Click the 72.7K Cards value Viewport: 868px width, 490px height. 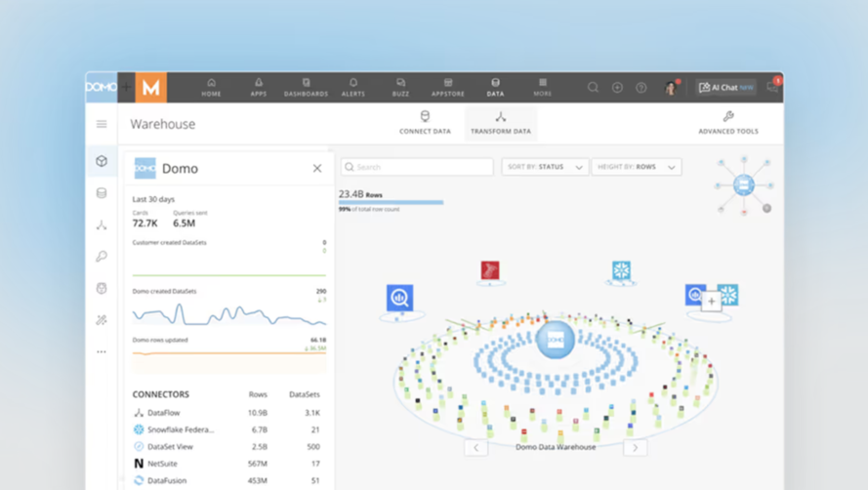tap(145, 224)
